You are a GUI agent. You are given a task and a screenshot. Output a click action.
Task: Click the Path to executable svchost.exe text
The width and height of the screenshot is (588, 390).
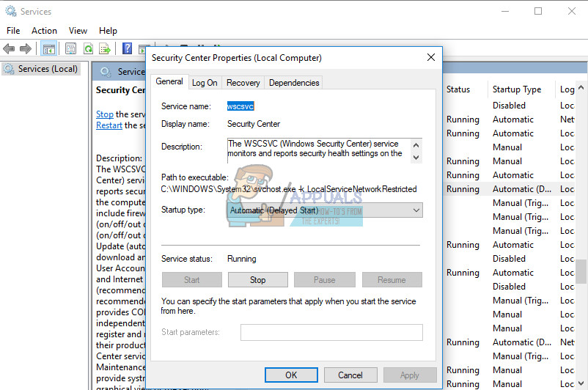click(x=289, y=189)
